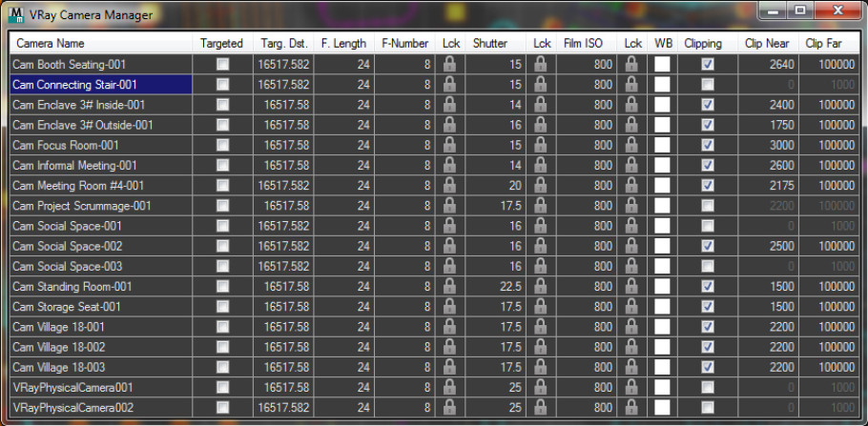The width and height of the screenshot is (868, 426).
Task: Click F-Number lock for Cam Social Space-003
Action: click(x=449, y=267)
